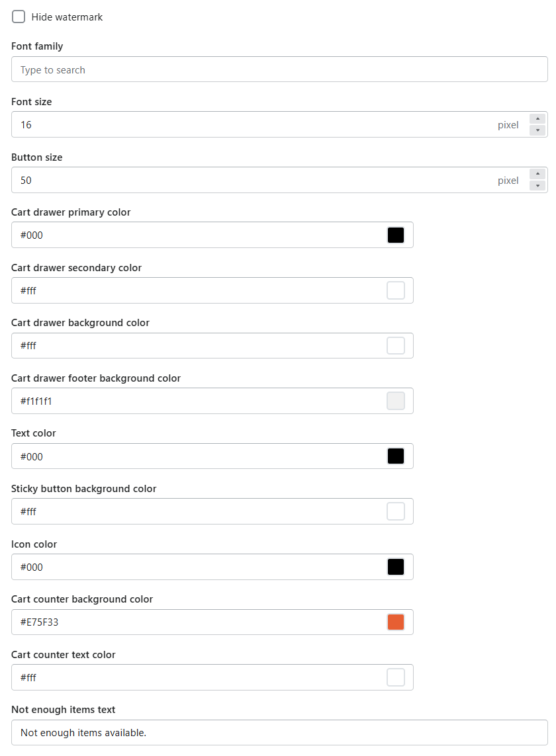
Task: Decrease Font size with down arrow
Action: click(x=537, y=131)
